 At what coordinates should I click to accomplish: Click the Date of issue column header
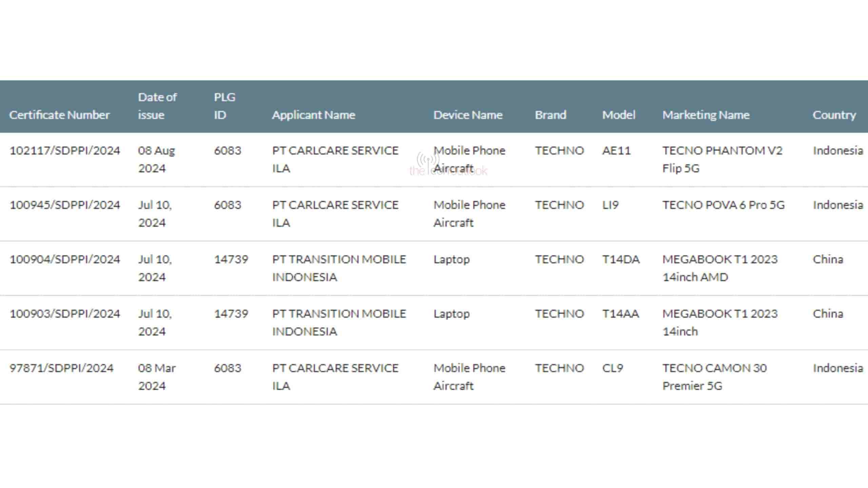coord(157,106)
